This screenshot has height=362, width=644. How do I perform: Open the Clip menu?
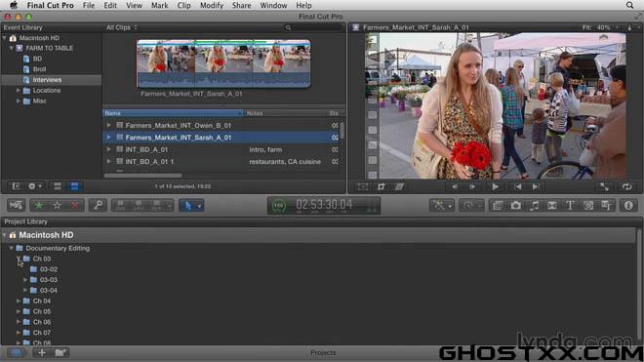184,5
